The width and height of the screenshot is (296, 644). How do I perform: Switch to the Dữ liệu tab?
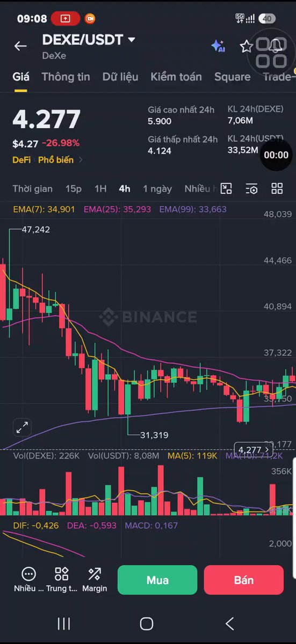[x=120, y=77]
